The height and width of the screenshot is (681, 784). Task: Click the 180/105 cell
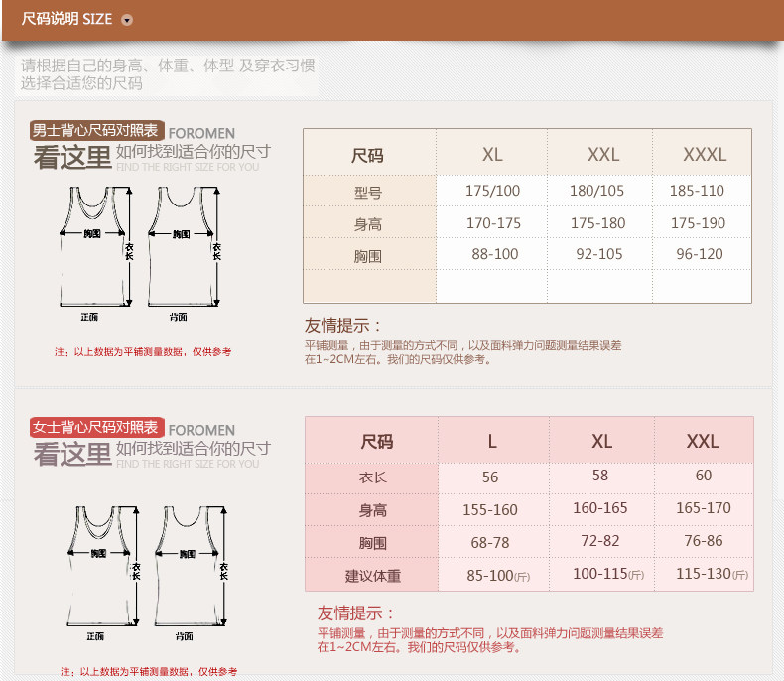[597, 191]
